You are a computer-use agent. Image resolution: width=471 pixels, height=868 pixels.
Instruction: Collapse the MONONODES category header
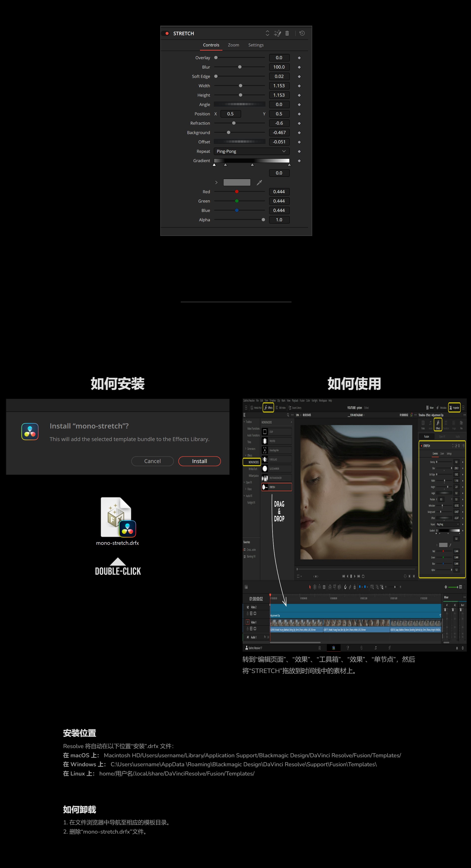(291, 423)
